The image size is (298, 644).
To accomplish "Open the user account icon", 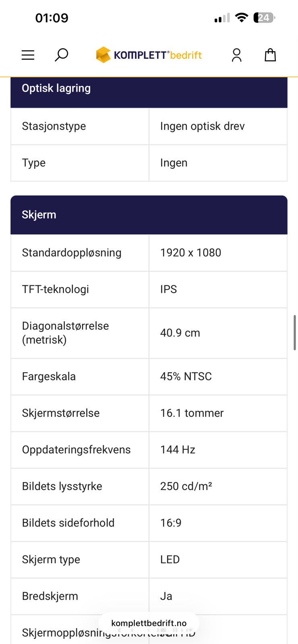I will pos(237,55).
